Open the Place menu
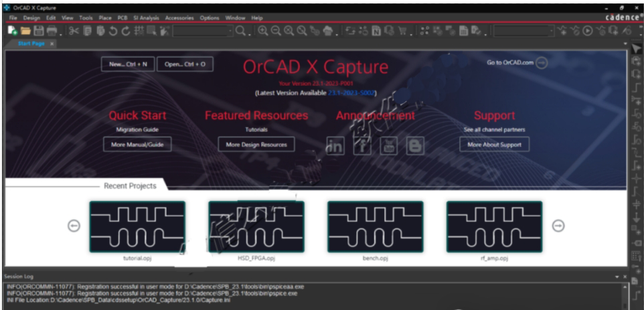 [x=105, y=18]
